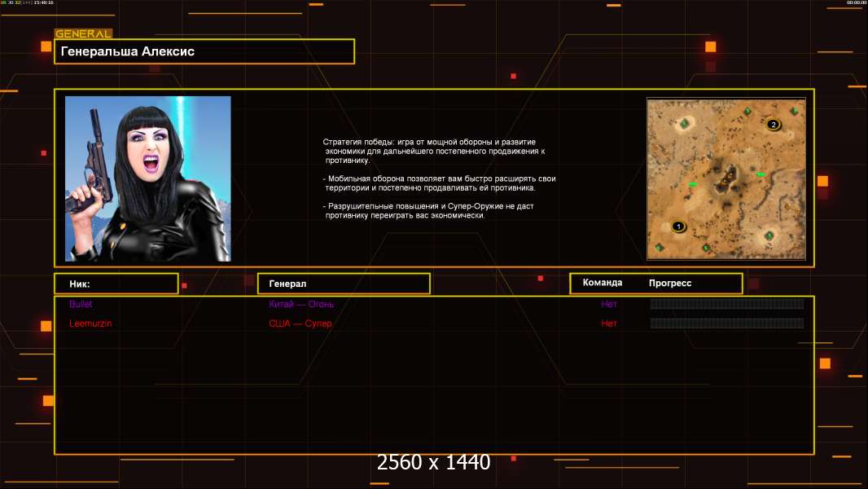
Task: Select start position marker 2 on map
Action: (x=774, y=124)
